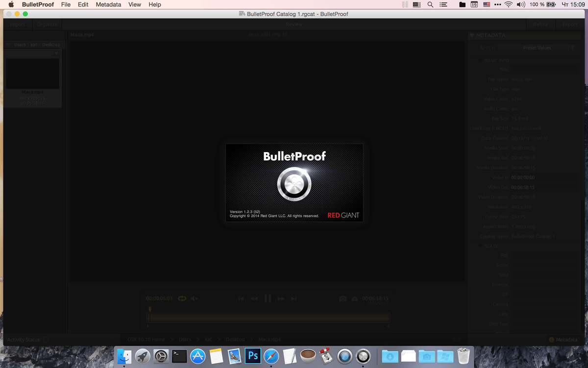The image size is (588, 368).
Task: Collapse the METADATA panel triangle
Action: click(x=472, y=35)
